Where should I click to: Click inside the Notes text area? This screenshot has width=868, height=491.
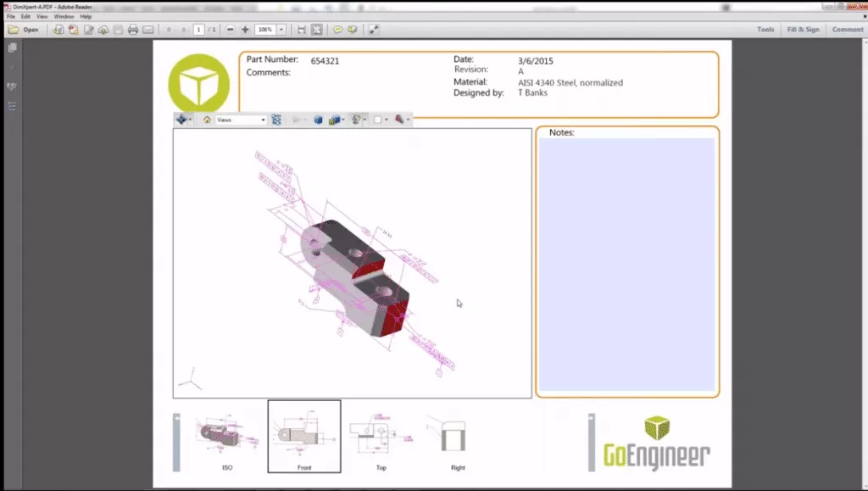click(626, 265)
